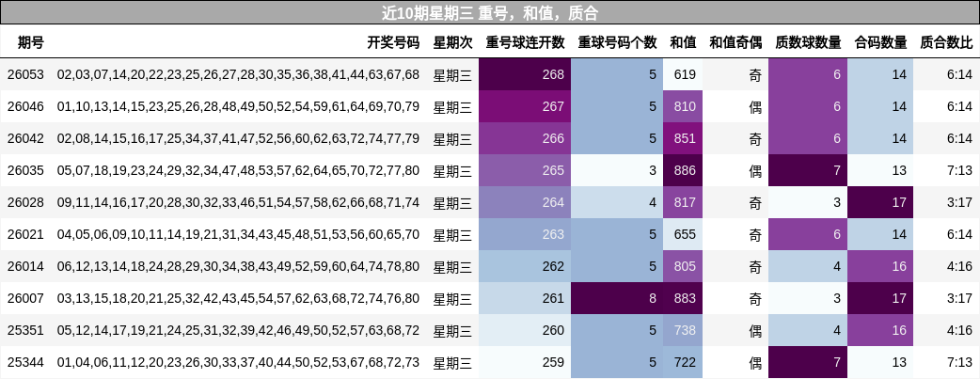Click repeat-count 3 in row 26035

[617, 170]
